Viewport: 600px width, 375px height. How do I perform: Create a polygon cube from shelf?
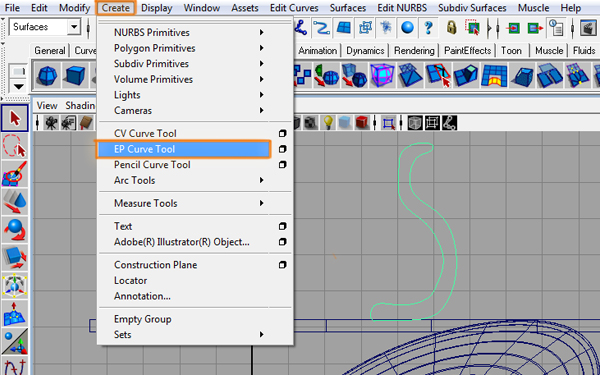75,75
